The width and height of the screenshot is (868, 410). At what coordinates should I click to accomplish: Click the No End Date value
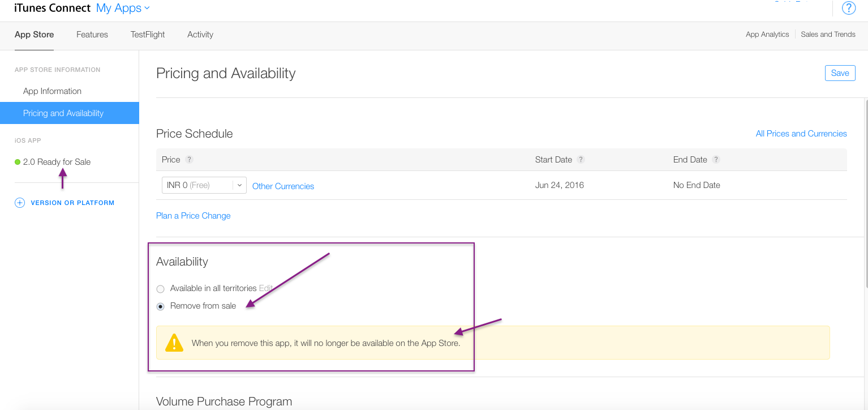click(697, 185)
